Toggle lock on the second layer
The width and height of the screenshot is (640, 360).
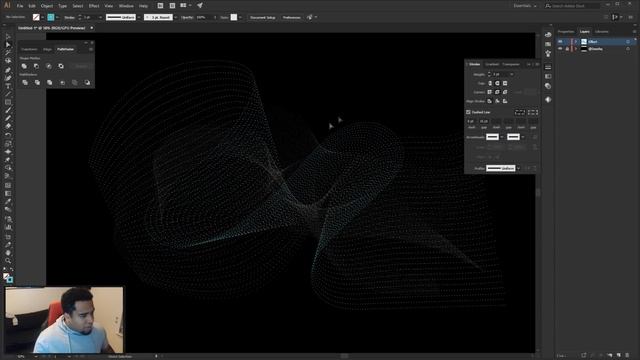click(x=567, y=49)
